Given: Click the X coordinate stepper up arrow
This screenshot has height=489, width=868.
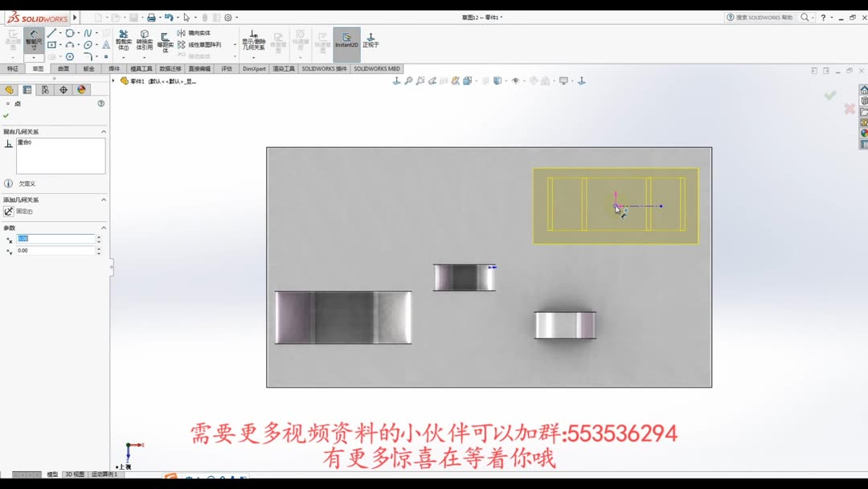Looking at the screenshot, I should [98, 235].
